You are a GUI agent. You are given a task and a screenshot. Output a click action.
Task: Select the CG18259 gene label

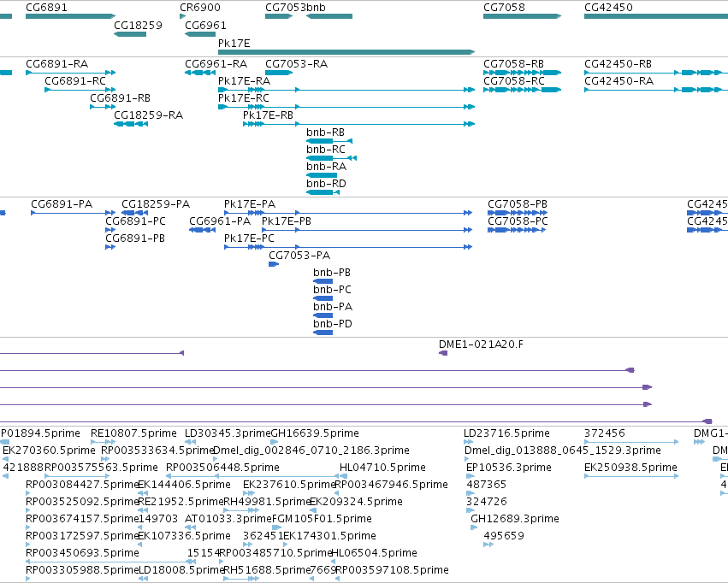[138, 26]
